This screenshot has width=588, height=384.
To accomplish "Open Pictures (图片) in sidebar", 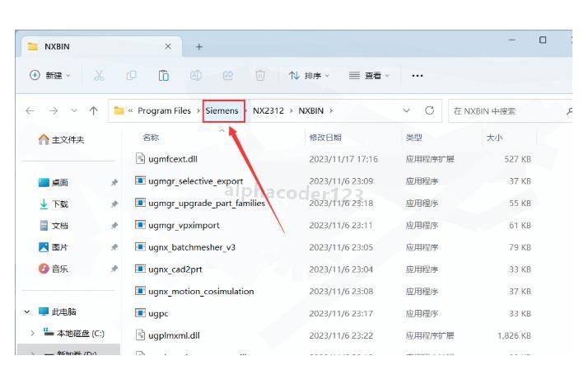I will point(54,247).
